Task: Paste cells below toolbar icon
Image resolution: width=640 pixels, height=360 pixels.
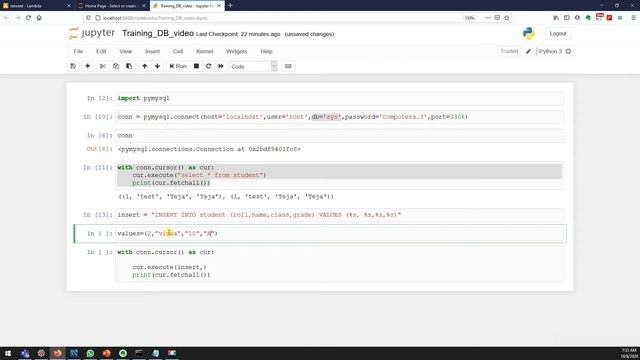Action: (x=129, y=66)
